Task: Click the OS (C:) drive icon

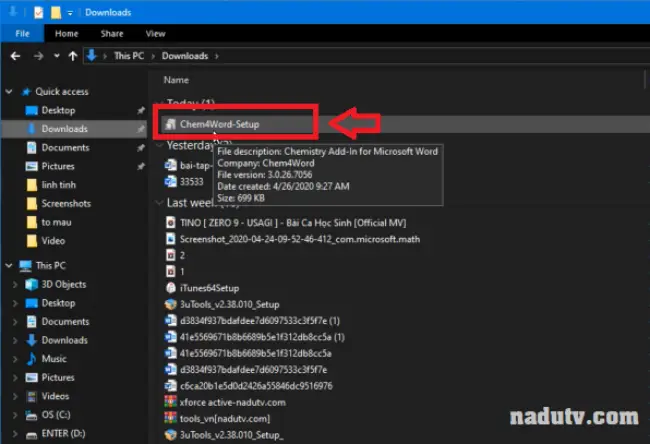Action: 32,415
